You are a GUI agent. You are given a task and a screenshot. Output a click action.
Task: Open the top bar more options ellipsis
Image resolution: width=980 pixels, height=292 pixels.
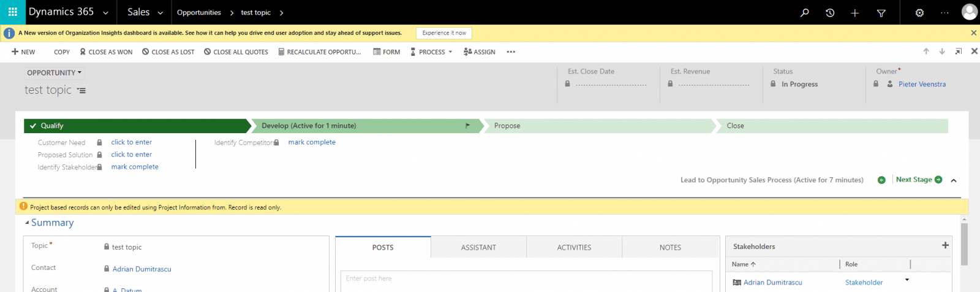click(x=944, y=12)
